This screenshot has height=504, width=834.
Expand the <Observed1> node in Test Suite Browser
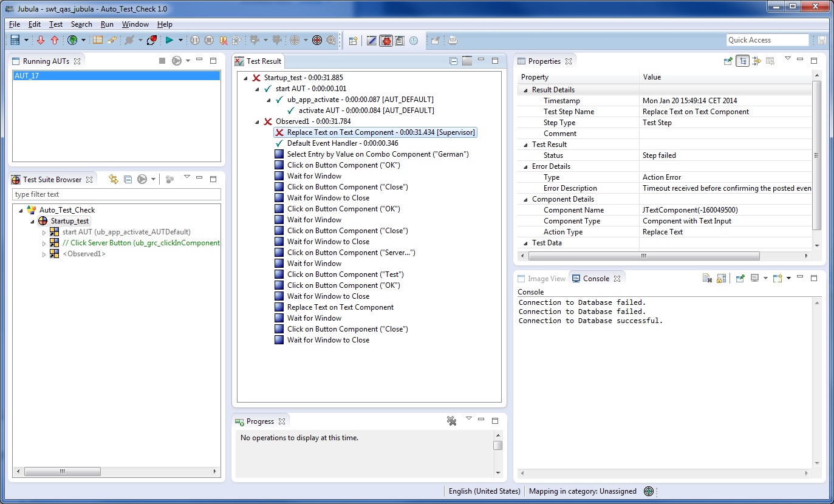pyautogui.click(x=44, y=254)
